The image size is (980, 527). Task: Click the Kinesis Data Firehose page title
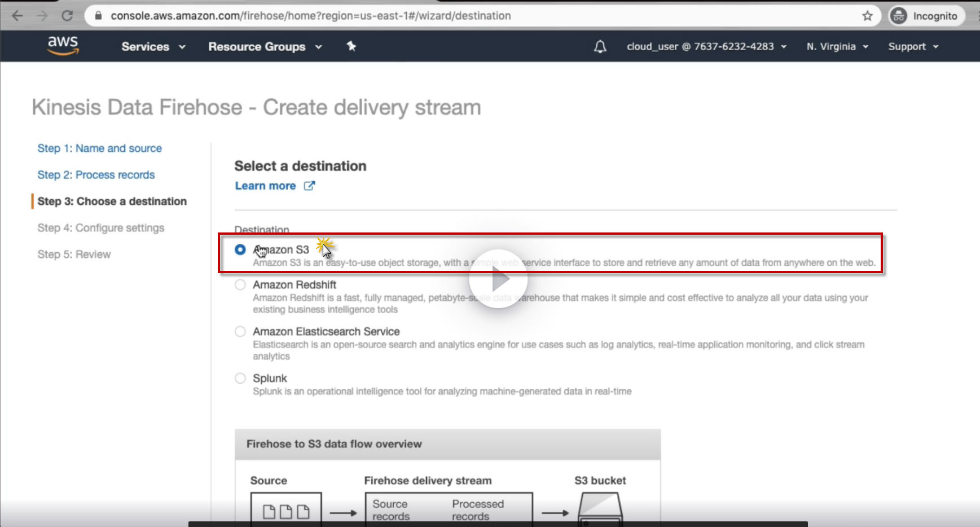coord(256,107)
